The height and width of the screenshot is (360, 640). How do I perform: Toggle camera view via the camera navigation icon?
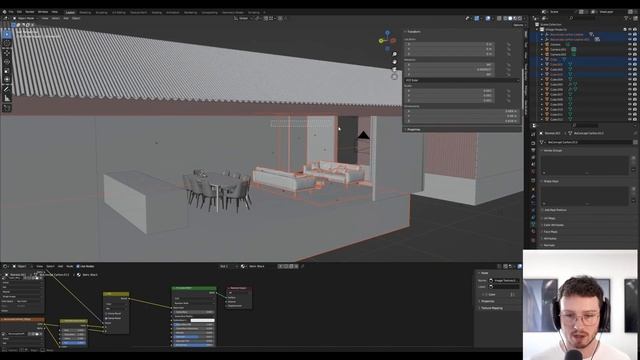click(x=394, y=69)
